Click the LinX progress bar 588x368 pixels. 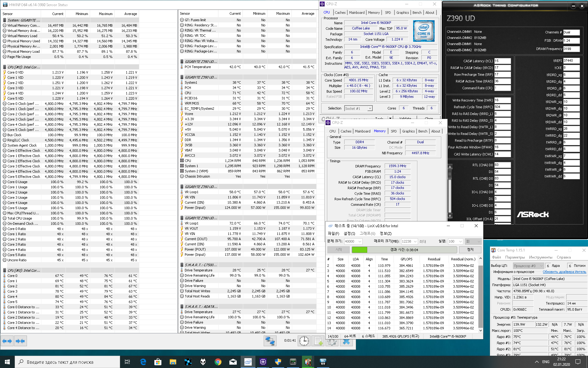(x=404, y=250)
